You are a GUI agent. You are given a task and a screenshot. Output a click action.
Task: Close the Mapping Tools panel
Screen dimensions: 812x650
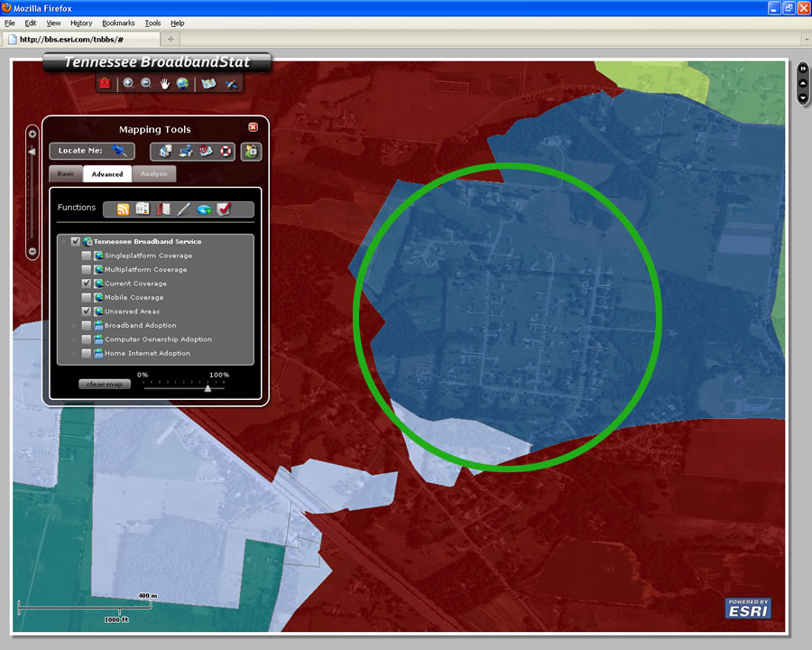click(254, 127)
